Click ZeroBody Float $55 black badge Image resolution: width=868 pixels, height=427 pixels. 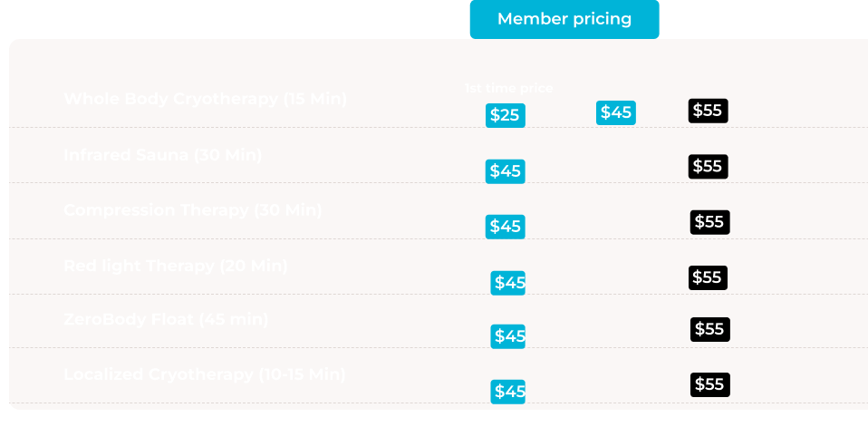pyautogui.click(x=710, y=329)
